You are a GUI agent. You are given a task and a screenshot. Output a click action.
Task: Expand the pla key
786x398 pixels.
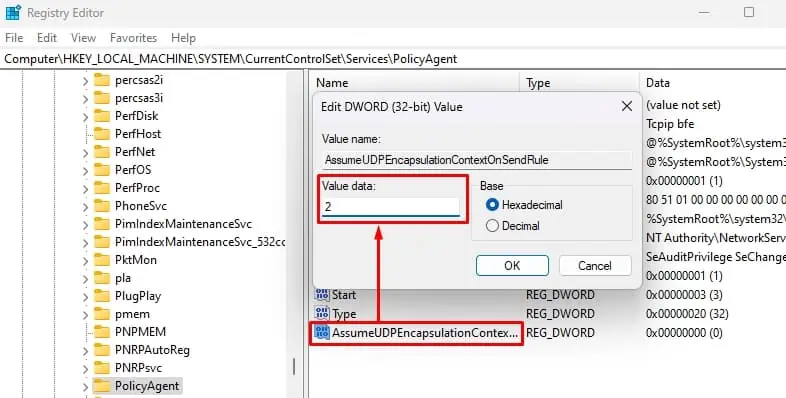coord(86,279)
